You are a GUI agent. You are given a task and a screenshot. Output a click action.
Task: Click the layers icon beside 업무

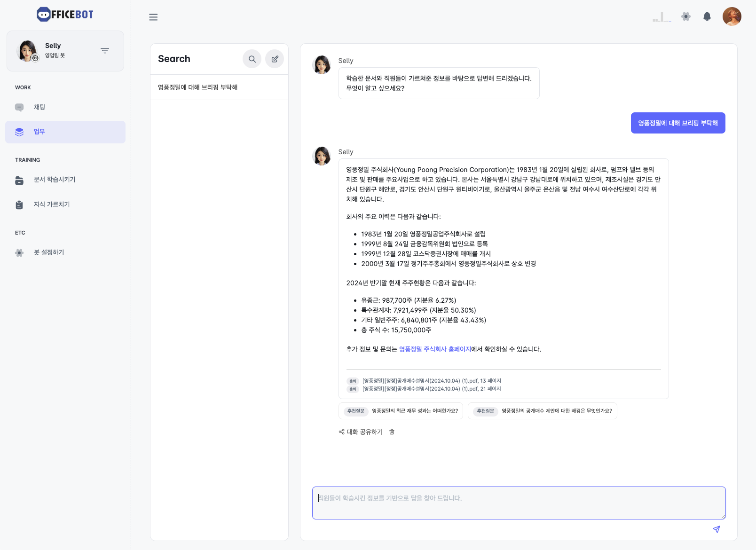coord(19,132)
